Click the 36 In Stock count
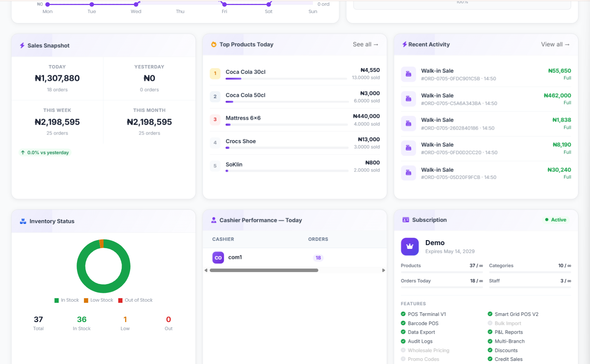The height and width of the screenshot is (364, 590). (82, 319)
